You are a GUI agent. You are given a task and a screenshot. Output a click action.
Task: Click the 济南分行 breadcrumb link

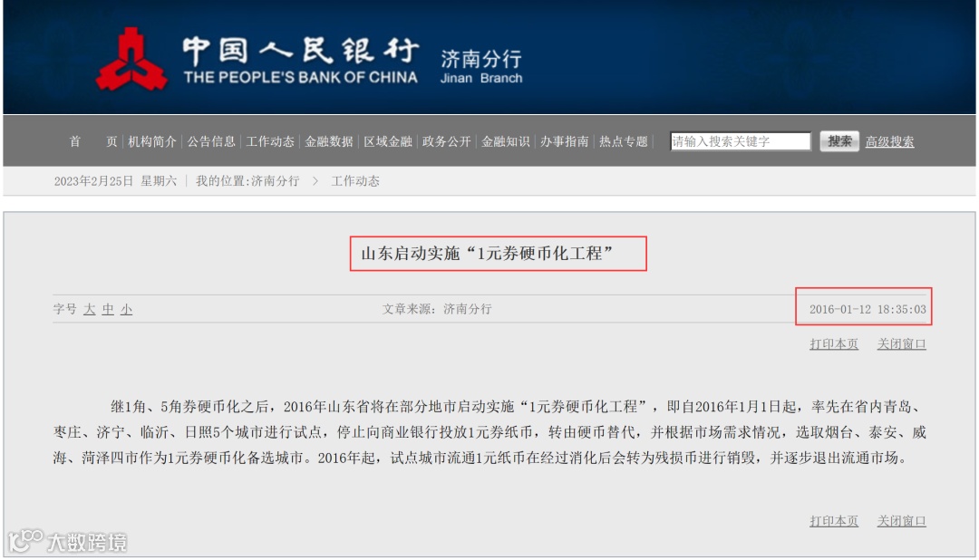tap(276, 181)
